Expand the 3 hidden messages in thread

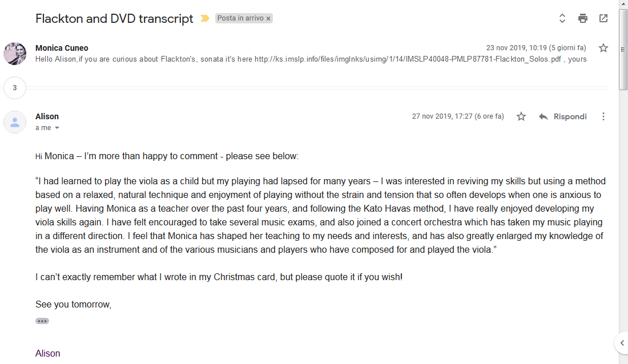(15, 88)
